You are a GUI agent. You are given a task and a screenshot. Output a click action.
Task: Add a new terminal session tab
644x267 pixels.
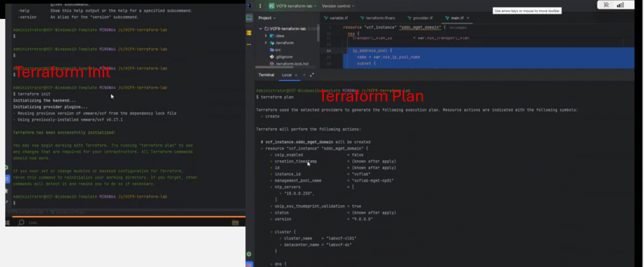[x=304, y=75]
